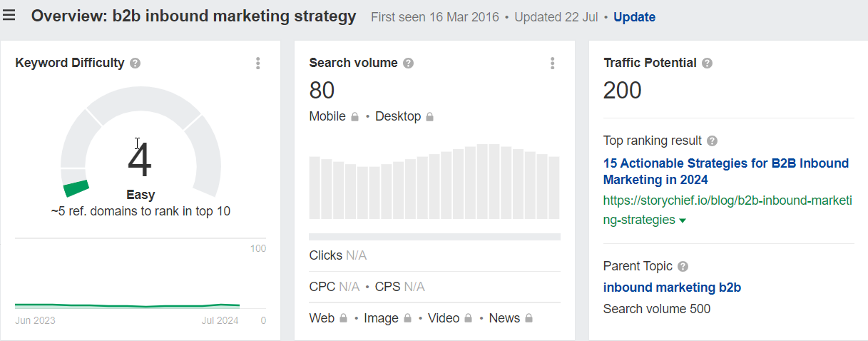Screen dimensions: 868x341
Task: Open the hamburger menu beside Overview
Action: 9,15
